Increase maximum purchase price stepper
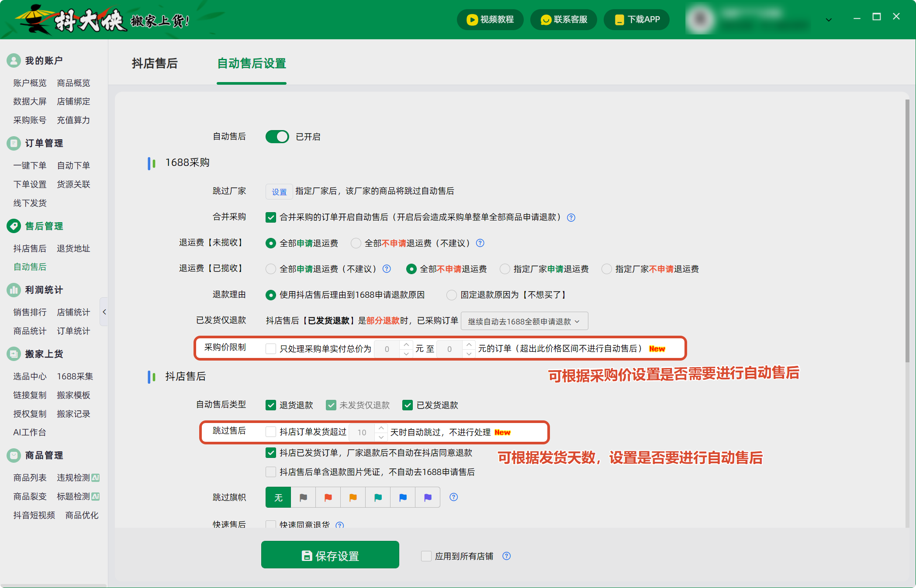Viewport: 916px width, 588px height. [469, 344]
